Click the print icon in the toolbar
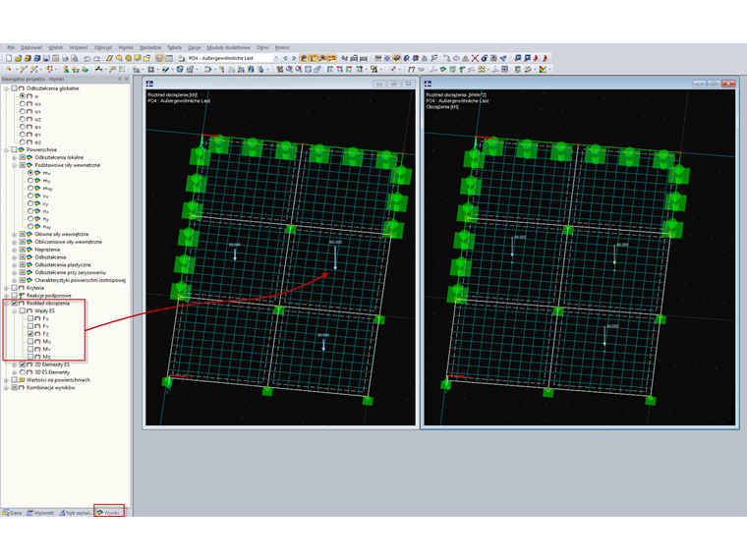This screenshot has height=560, width=747. click(x=65, y=58)
